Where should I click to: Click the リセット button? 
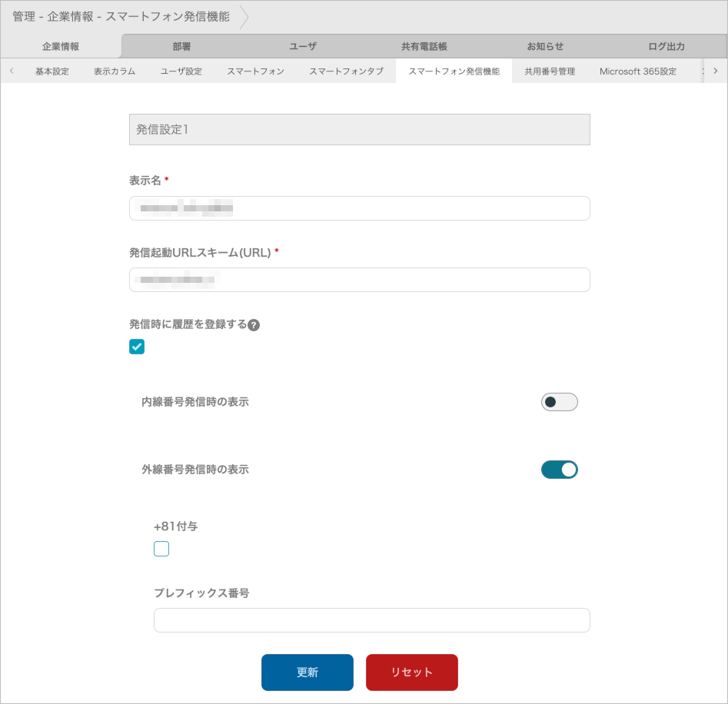pos(412,671)
